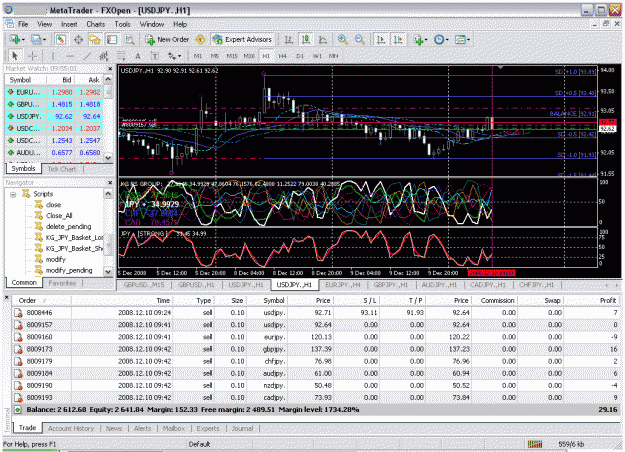Open the chart templates dropdown
The width and height of the screenshot is (625, 452).
462,39
